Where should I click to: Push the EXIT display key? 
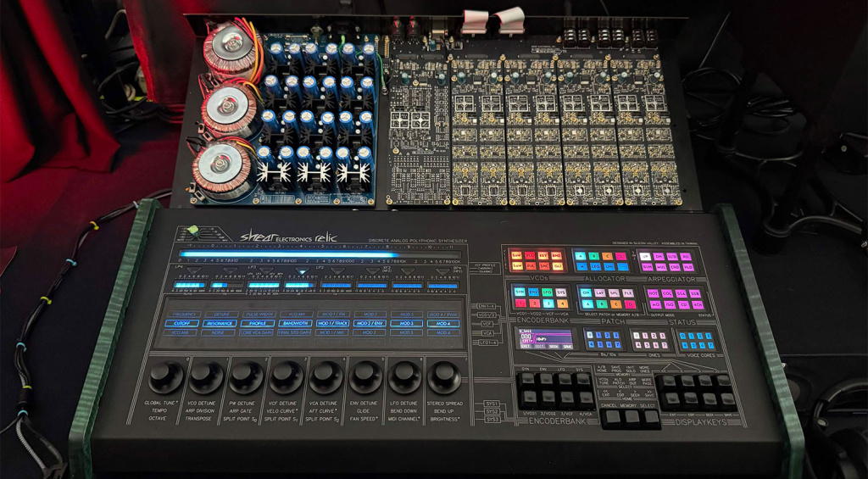[x=672, y=398]
